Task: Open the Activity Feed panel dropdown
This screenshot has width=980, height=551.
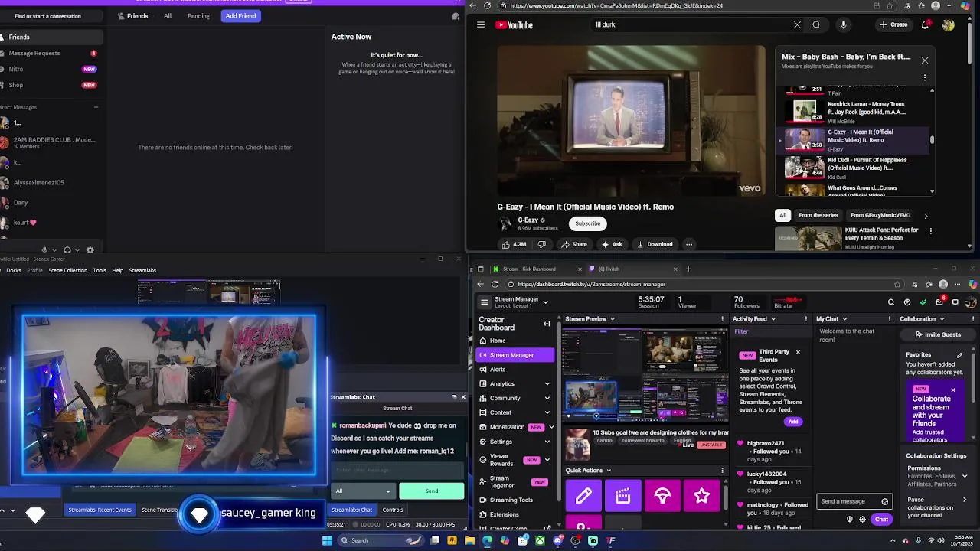Action: coord(773,319)
